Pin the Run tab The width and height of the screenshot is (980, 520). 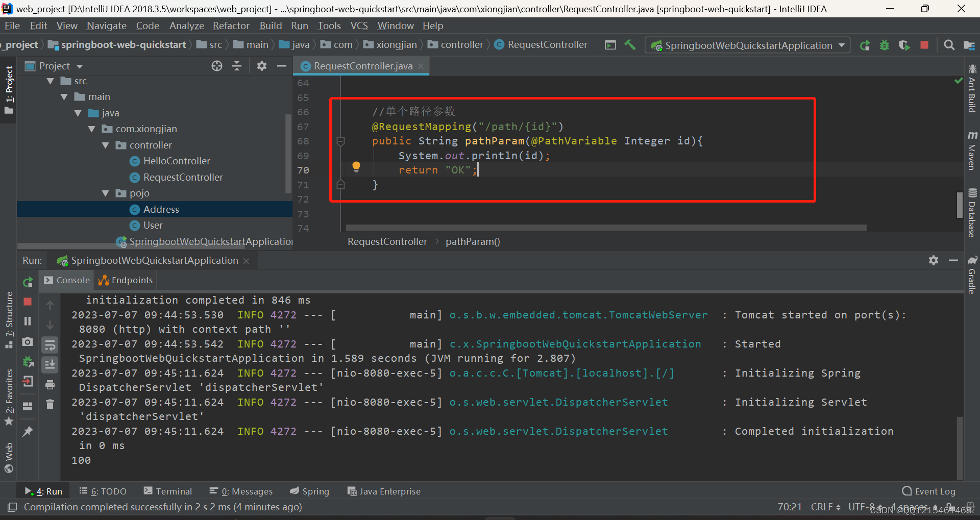[x=28, y=432]
